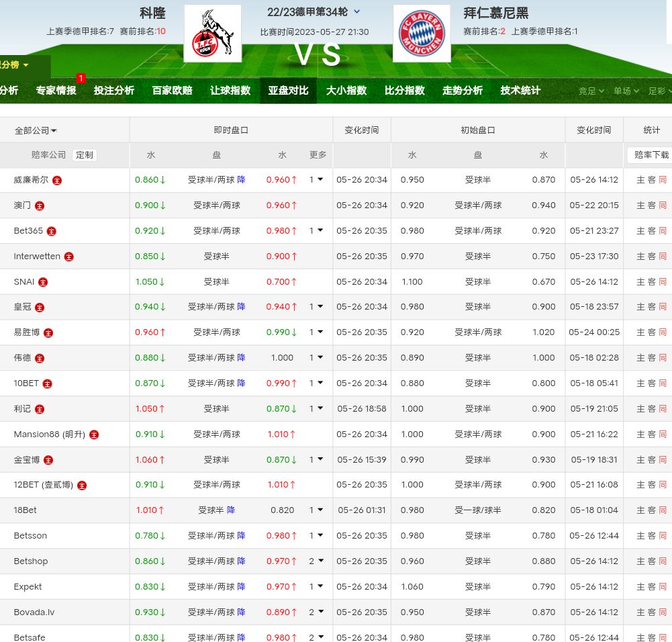
Task: Go to the 百家欧赔 tab
Action: (x=172, y=91)
